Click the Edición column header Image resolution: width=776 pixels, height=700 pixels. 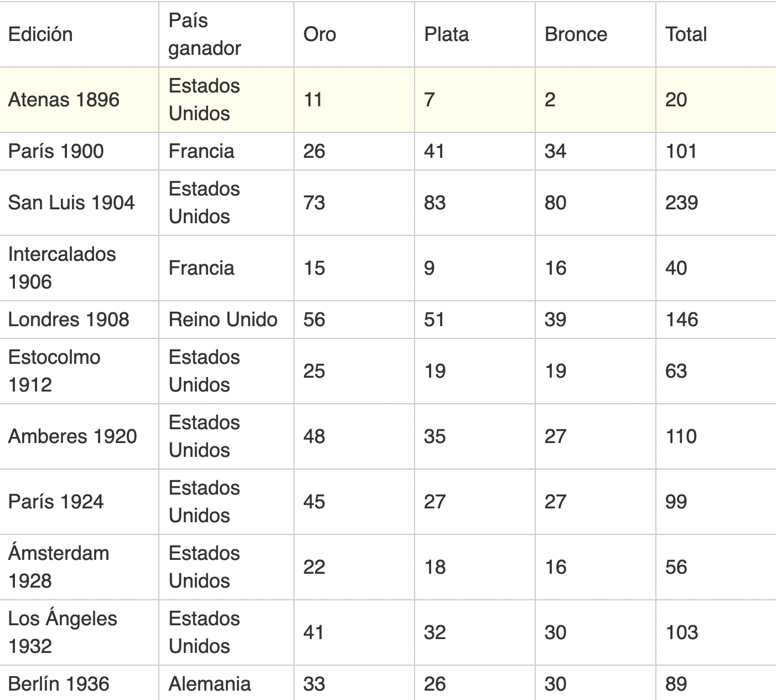pyautogui.click(x=79, y=34)
